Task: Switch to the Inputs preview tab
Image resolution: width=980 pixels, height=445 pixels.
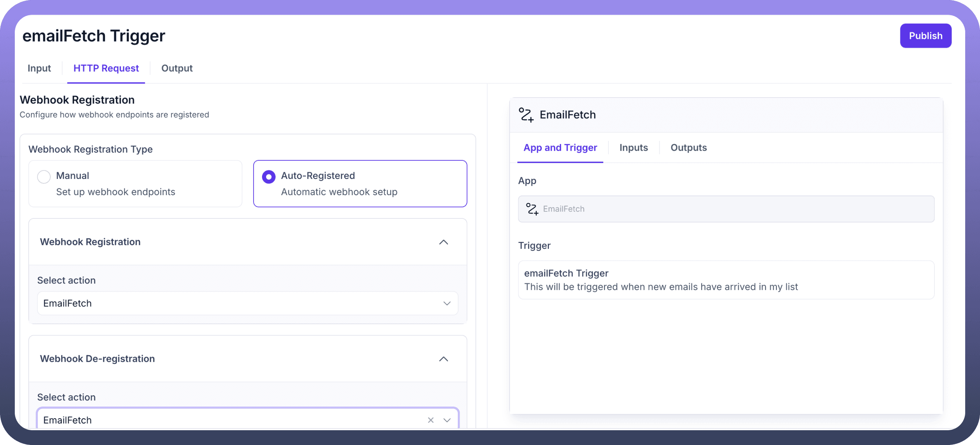Action: point(634,148)
